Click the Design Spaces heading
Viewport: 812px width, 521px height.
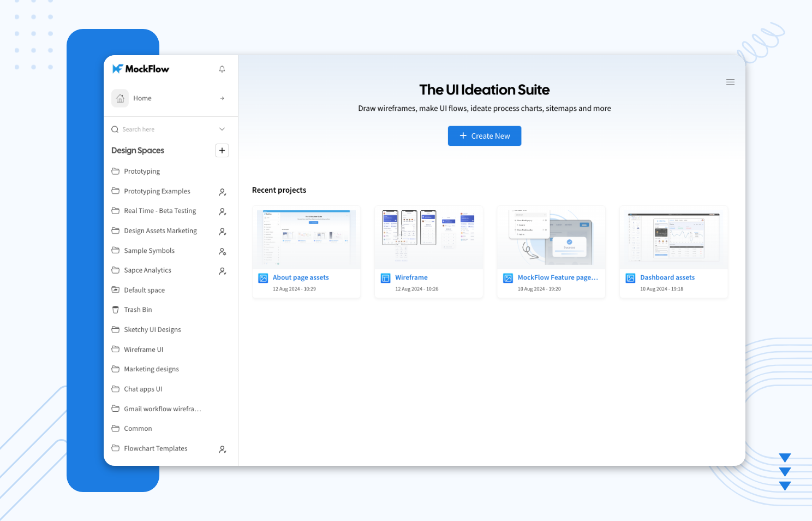(x=138, y=150)
